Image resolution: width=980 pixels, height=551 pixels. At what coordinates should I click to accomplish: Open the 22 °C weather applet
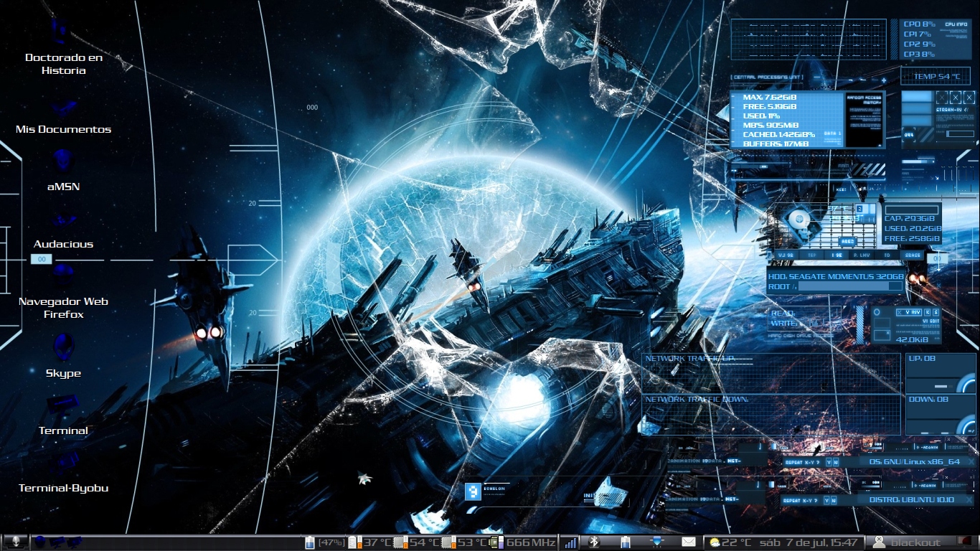pos(729,542)
